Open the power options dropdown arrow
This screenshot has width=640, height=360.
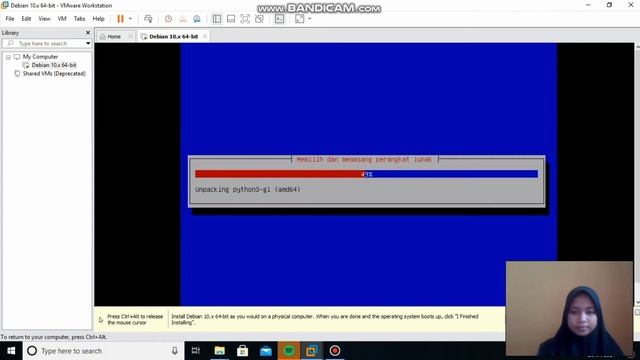pos(130,19)
